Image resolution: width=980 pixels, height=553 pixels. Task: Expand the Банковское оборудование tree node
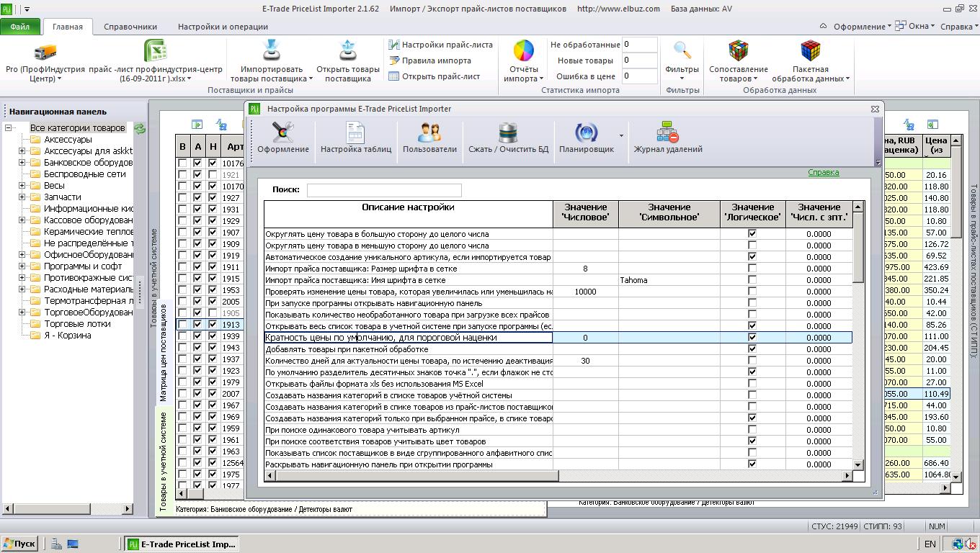coord(22,163)
